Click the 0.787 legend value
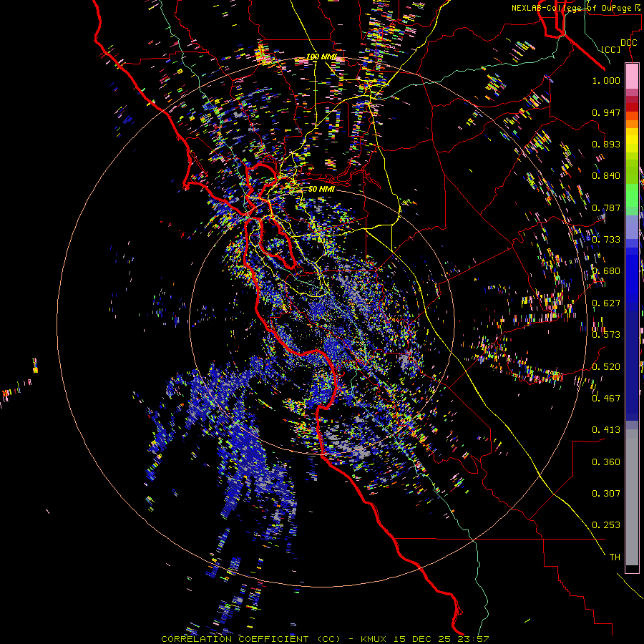 (x=606, y=208)
